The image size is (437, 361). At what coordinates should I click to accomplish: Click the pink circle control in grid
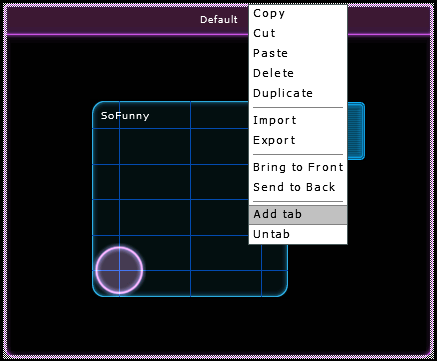119,270
